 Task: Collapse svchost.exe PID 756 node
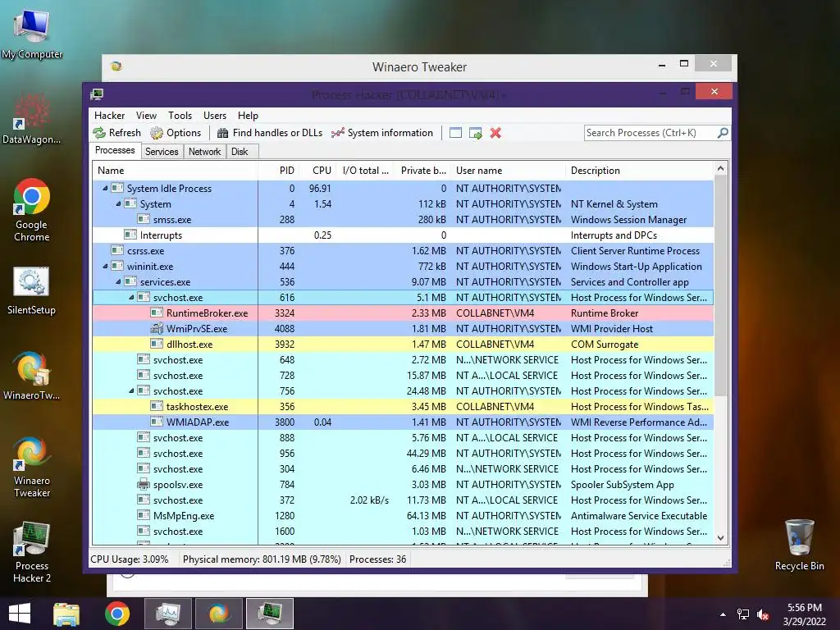pyautogui.click(x=131, y=390)
